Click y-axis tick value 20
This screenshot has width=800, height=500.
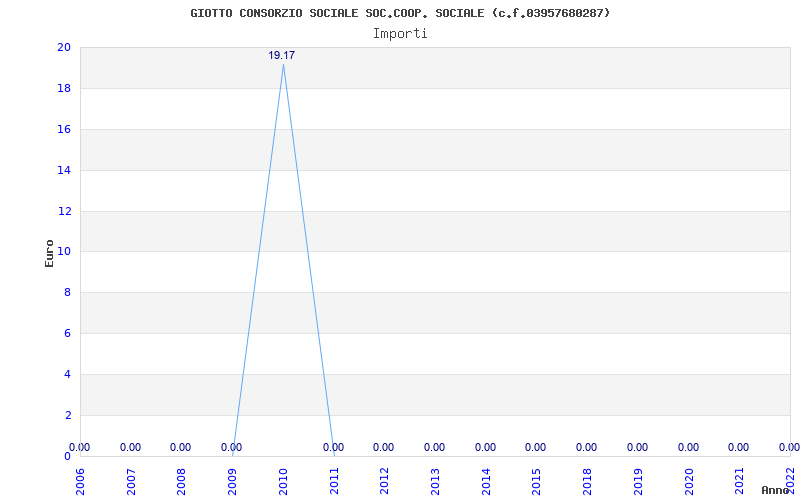pyautogui.click(x=64, y=47)
